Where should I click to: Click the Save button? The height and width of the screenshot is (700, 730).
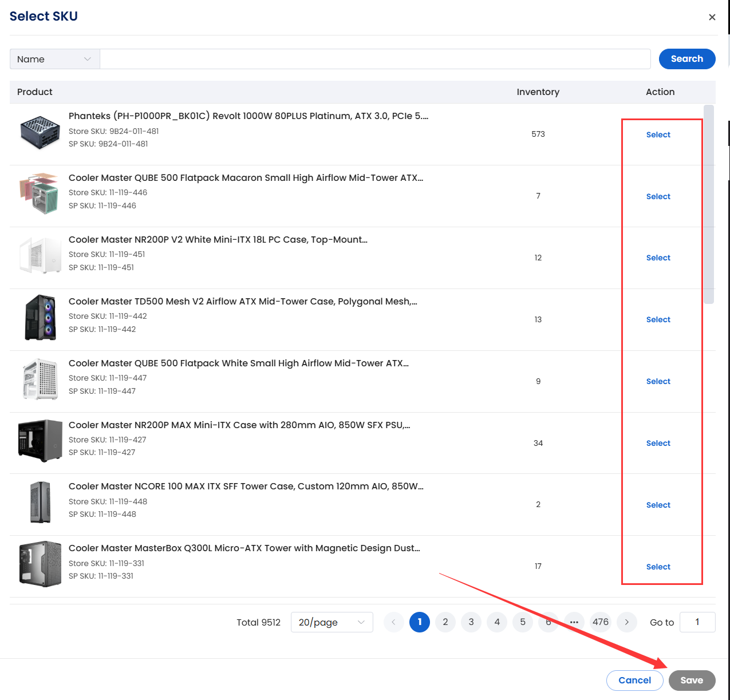click(x=692, y=681)
